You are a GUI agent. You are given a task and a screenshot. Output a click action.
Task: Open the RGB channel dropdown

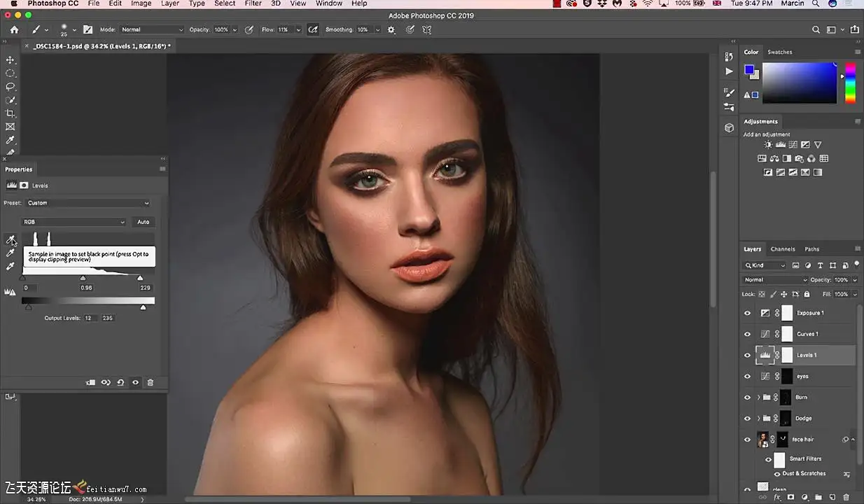74,222
